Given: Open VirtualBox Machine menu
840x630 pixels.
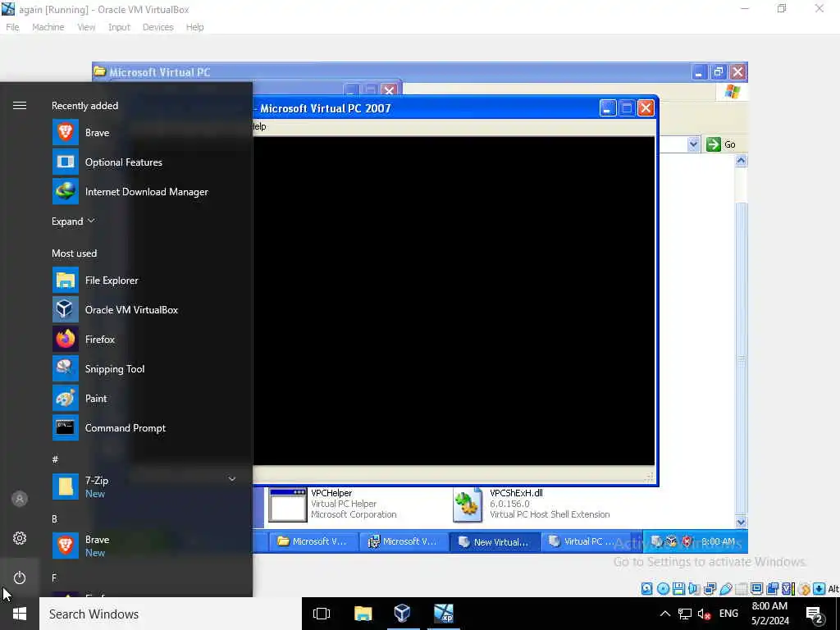Looking at the screenshot, I should point(48,27).
